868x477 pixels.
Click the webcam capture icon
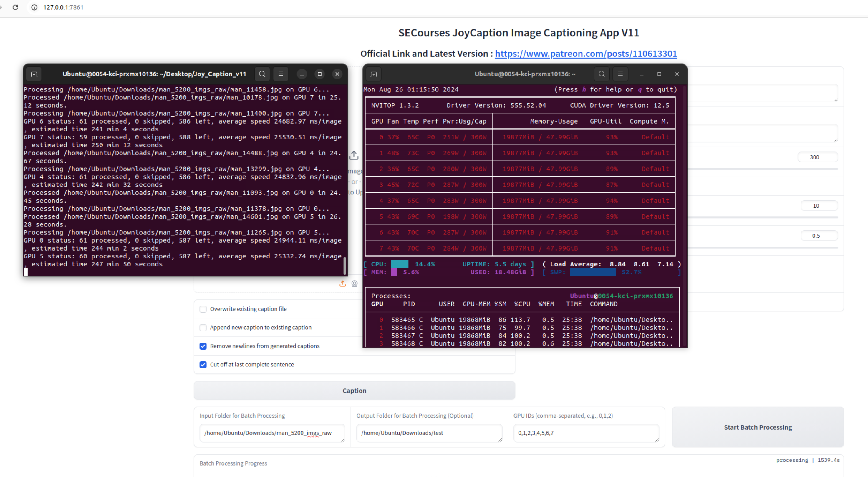click(355, 284)
